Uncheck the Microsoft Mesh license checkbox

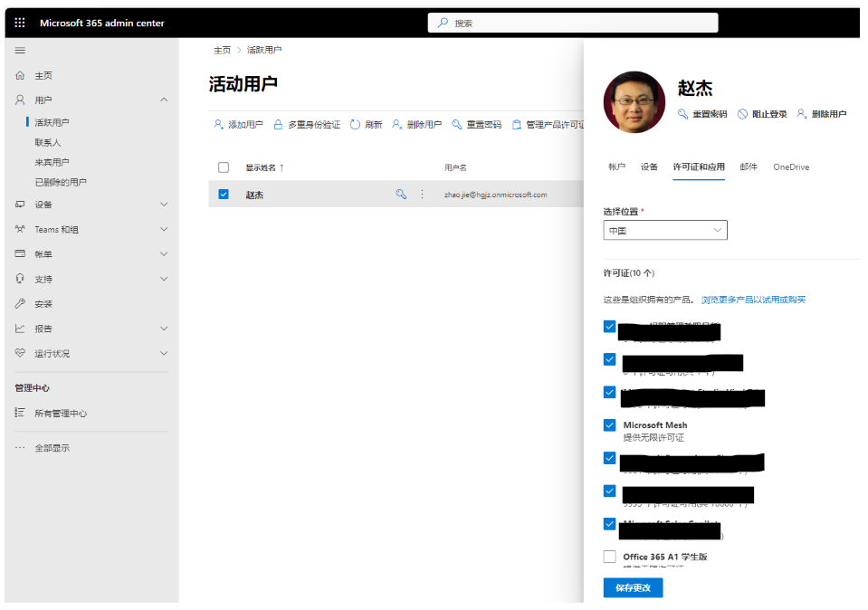609,425
